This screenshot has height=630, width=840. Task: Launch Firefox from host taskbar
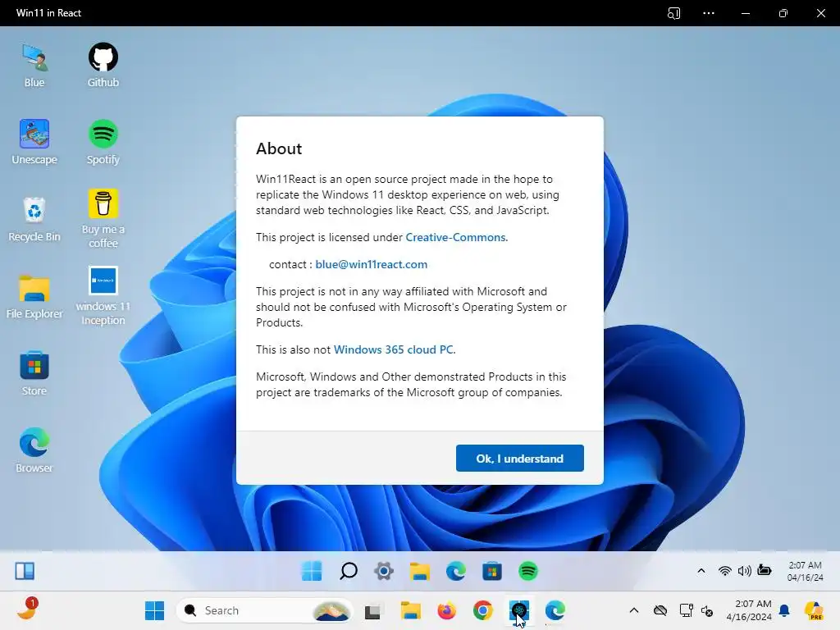tap(446, 610)
